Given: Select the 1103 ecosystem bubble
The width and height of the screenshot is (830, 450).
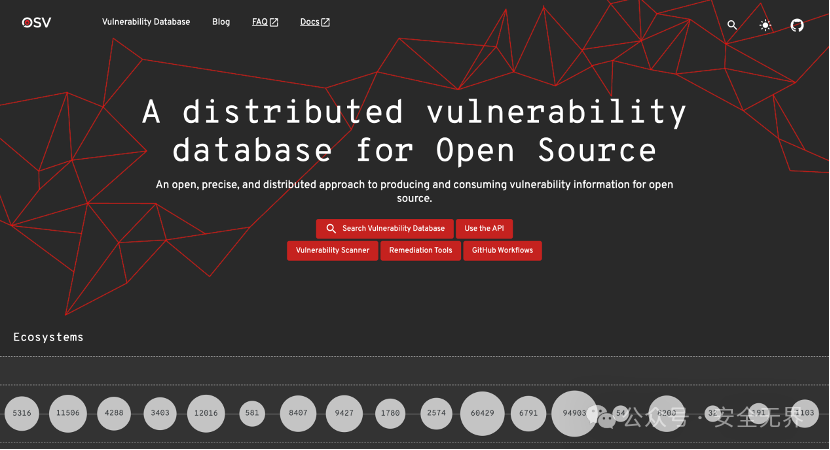Looking at the screenshot, I should 805,413.
